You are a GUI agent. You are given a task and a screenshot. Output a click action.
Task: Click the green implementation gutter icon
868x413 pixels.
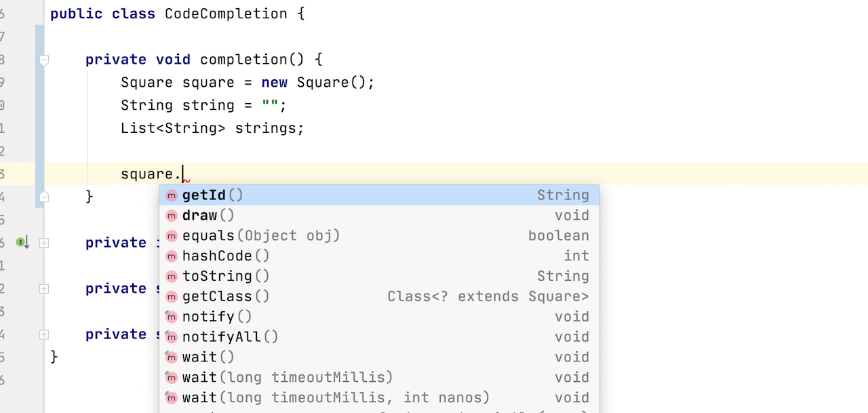coord(22,242)
